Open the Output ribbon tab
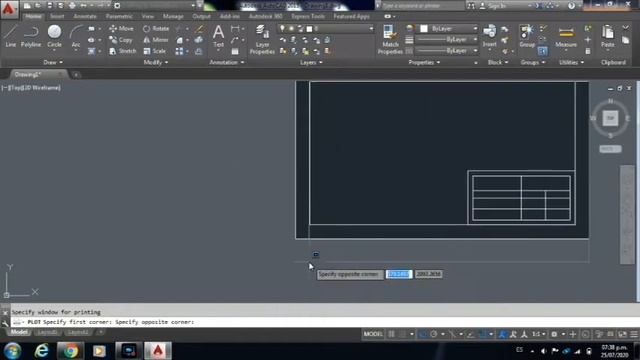 [201, 16]
